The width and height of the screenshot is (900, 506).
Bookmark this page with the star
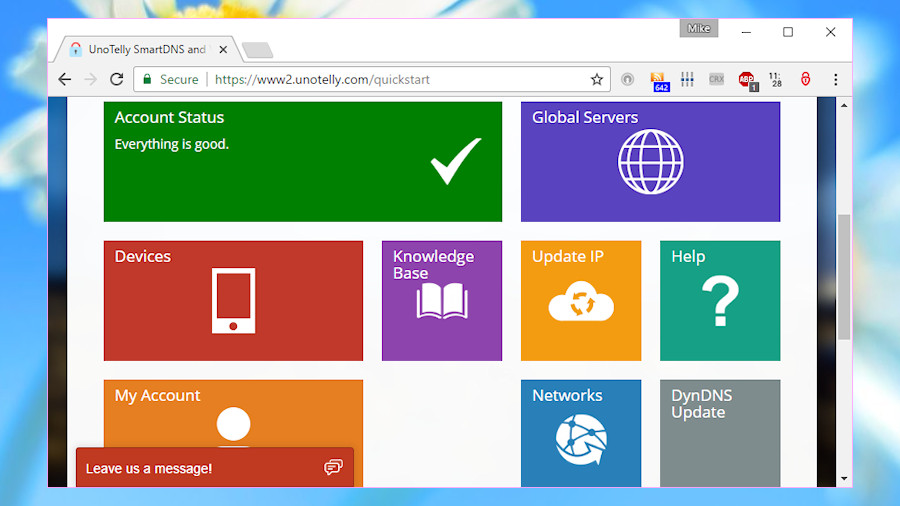tap(597, 80)
